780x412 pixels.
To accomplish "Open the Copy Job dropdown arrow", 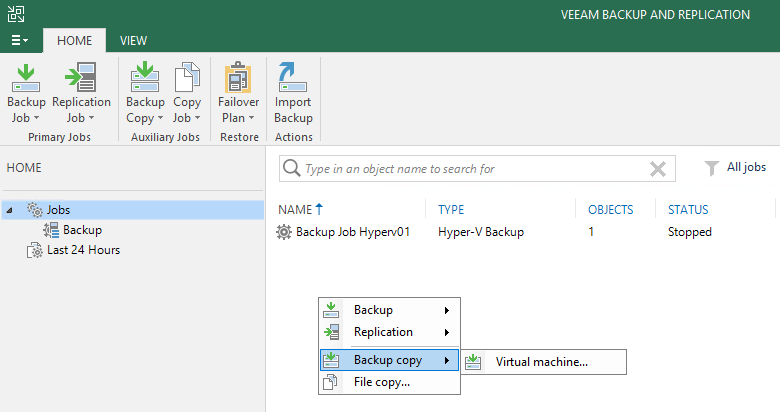I will coord(197,118).
